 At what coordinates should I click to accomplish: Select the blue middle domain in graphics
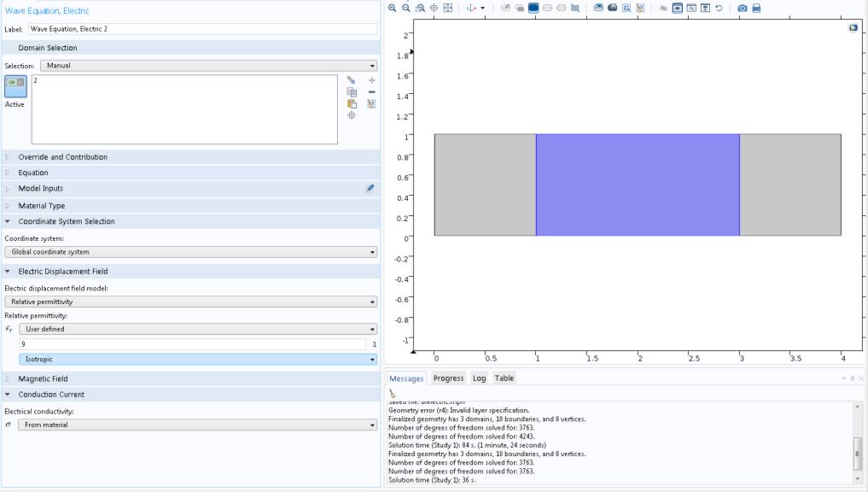click(638, 184)
